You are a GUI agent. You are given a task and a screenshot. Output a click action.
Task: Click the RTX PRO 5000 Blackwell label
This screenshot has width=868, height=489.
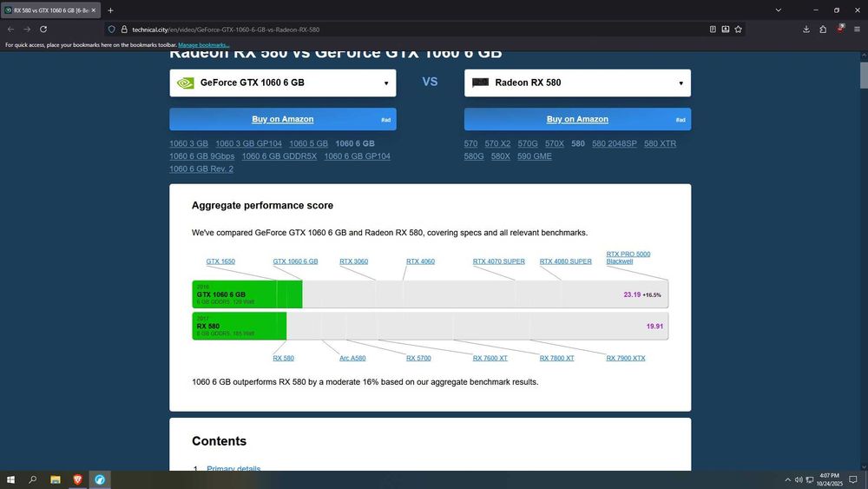[x=628, y=257]
